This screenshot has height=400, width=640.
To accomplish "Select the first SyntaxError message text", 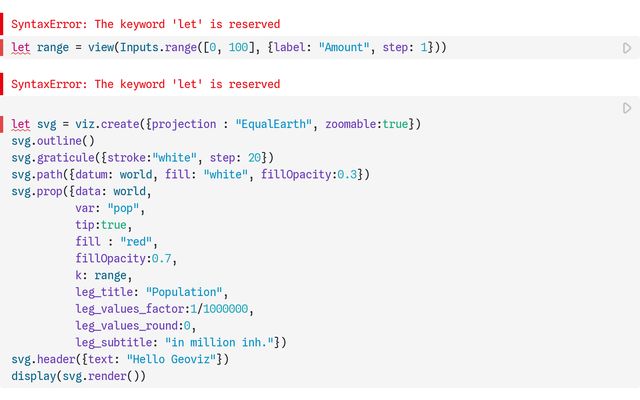I will pos(146,24).
